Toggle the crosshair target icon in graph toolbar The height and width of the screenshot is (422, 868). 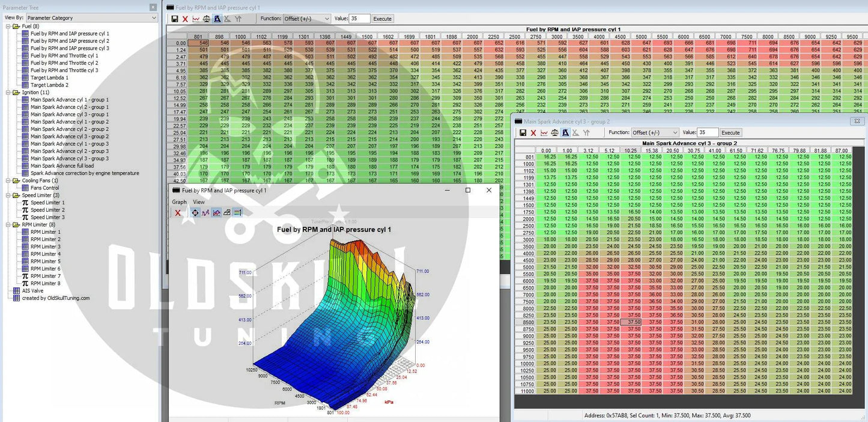click(195, 213)
